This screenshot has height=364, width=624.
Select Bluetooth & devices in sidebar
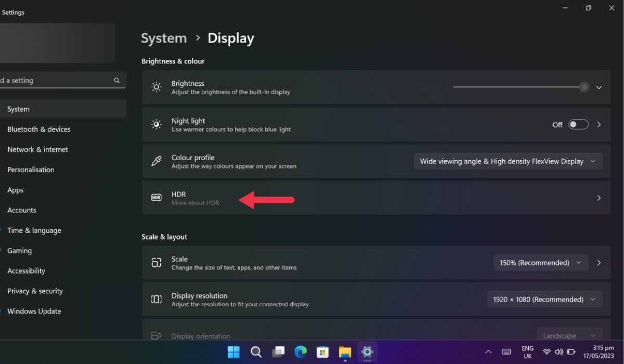pyautogui.click(x=39, y=129)
